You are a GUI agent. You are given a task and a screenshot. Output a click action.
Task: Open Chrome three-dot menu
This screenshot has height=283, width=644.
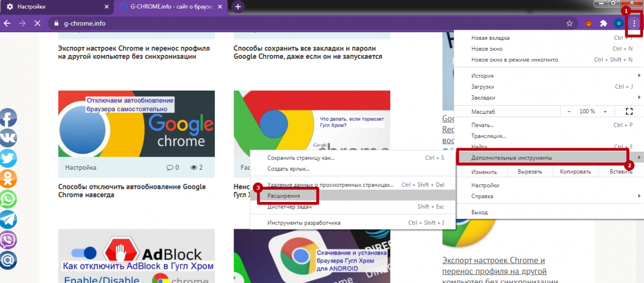[634, 23]
